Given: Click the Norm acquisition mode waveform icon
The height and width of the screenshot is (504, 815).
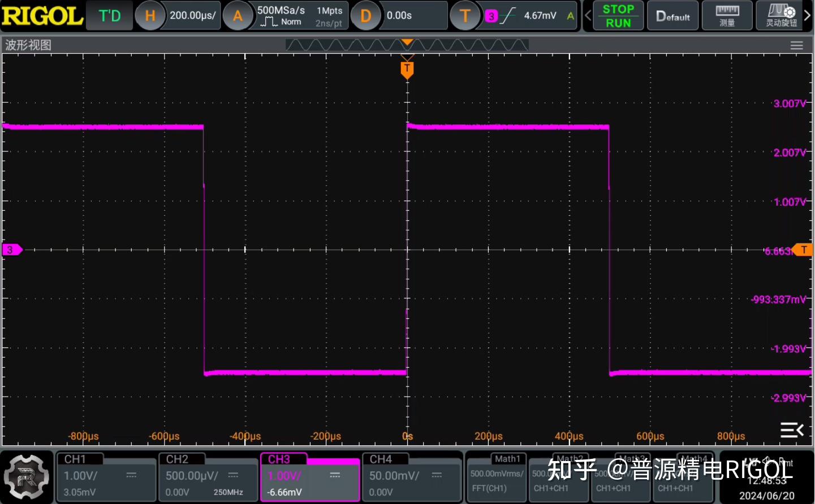Looking at the screenshot, I should [269, 22].
